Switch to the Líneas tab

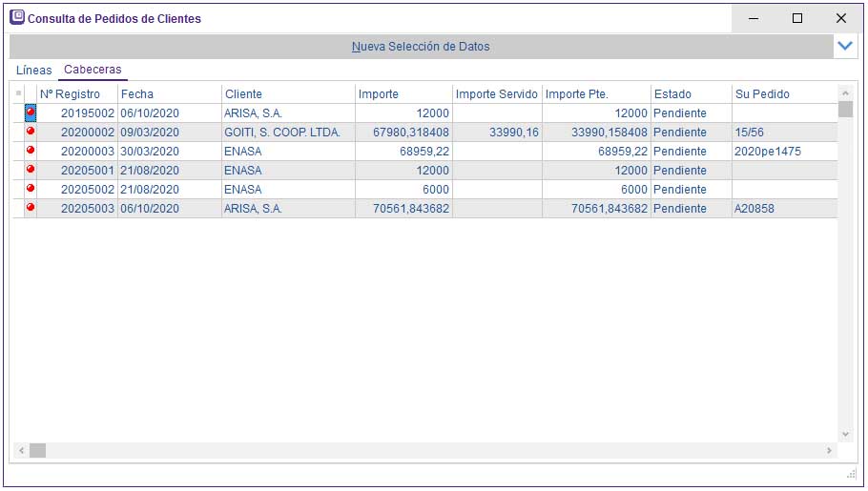(x=34, y=71)
